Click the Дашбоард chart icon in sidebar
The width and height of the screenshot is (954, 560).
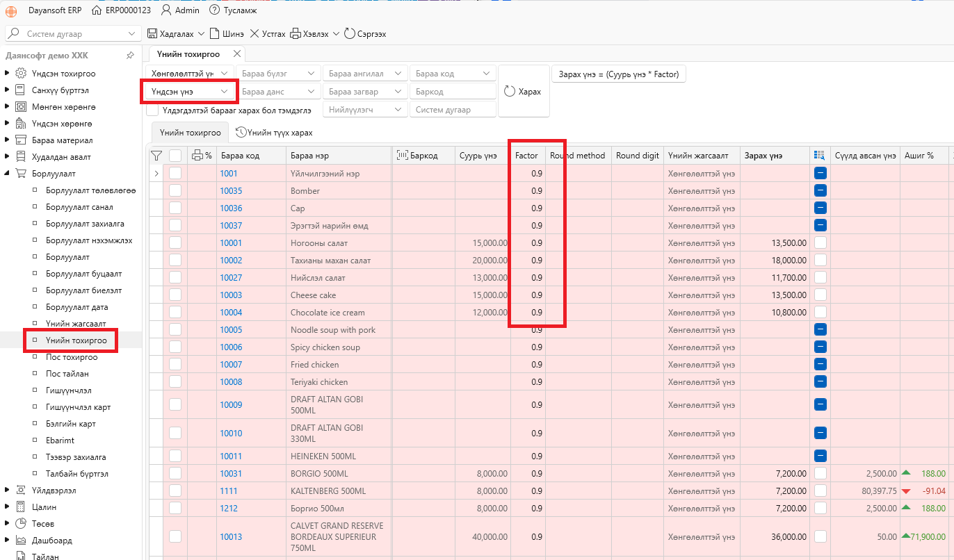(21, 540)
